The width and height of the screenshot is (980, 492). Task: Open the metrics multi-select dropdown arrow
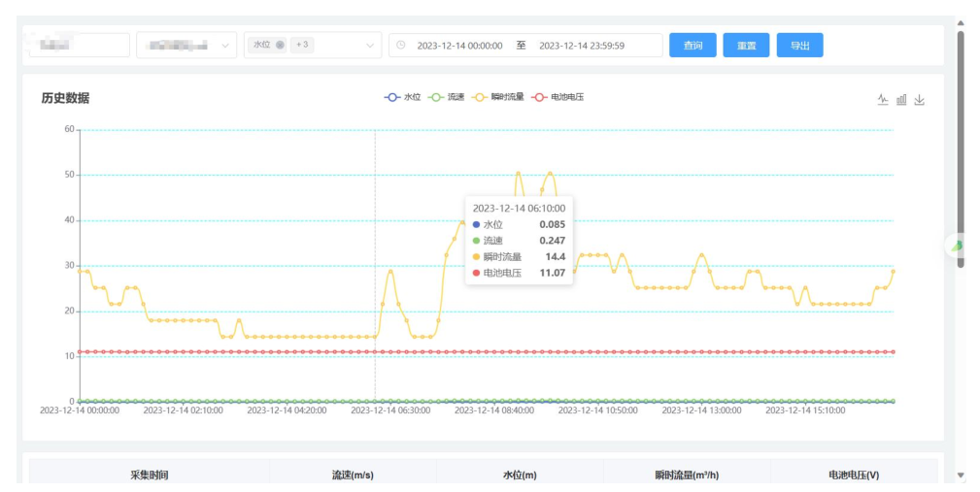click(x=370, y=46)
